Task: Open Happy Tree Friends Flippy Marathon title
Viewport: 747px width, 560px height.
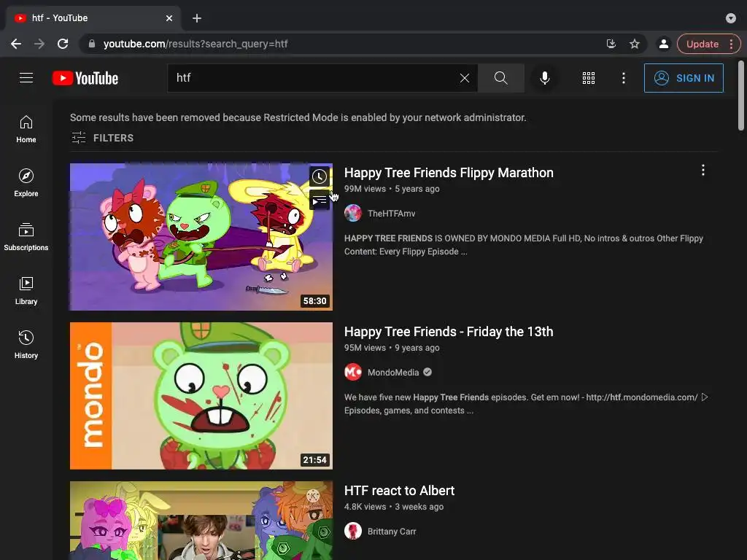Action: tap(449, 172)
